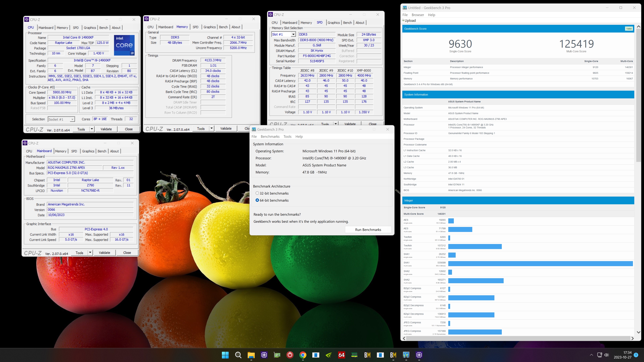Switch to About tab in CPU-Z SPD window
644x362 pixels.
[x=360, y=22]
